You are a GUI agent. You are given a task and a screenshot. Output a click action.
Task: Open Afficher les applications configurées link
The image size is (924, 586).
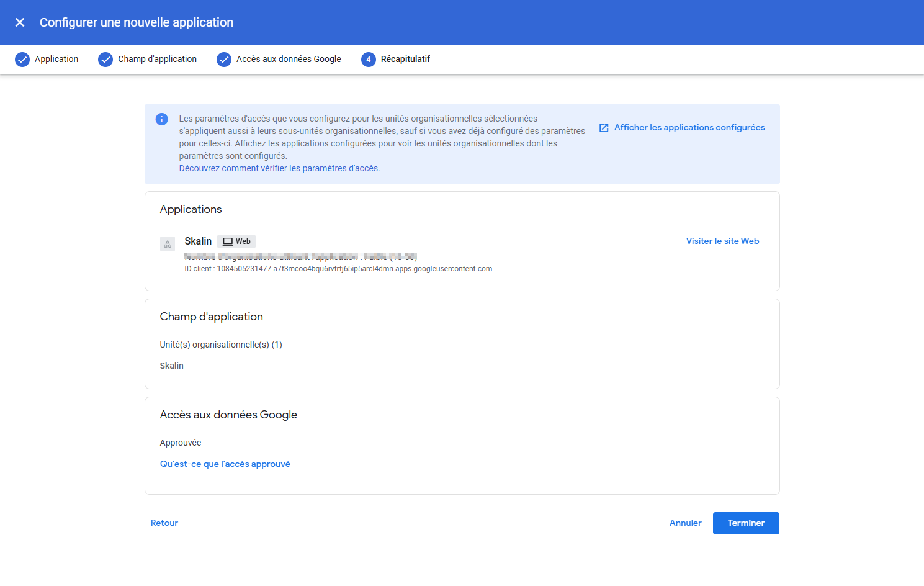pyautogui.click(x=689, y=128)
